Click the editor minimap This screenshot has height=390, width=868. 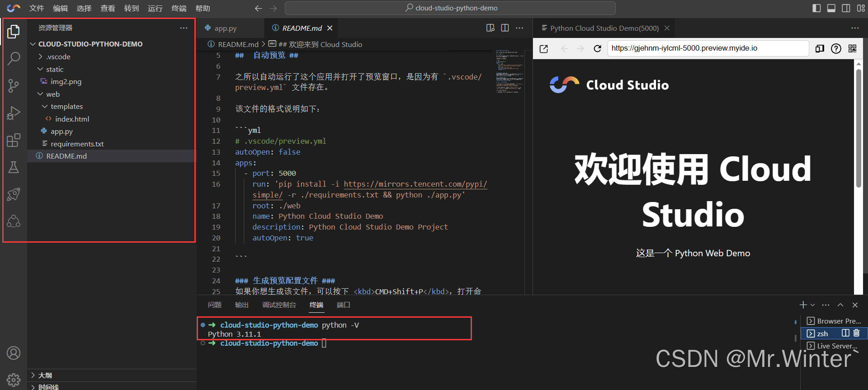coord(509,71)
